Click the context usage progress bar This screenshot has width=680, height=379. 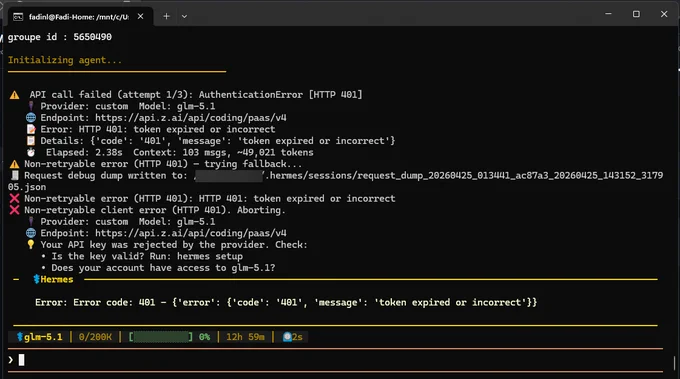160,337
